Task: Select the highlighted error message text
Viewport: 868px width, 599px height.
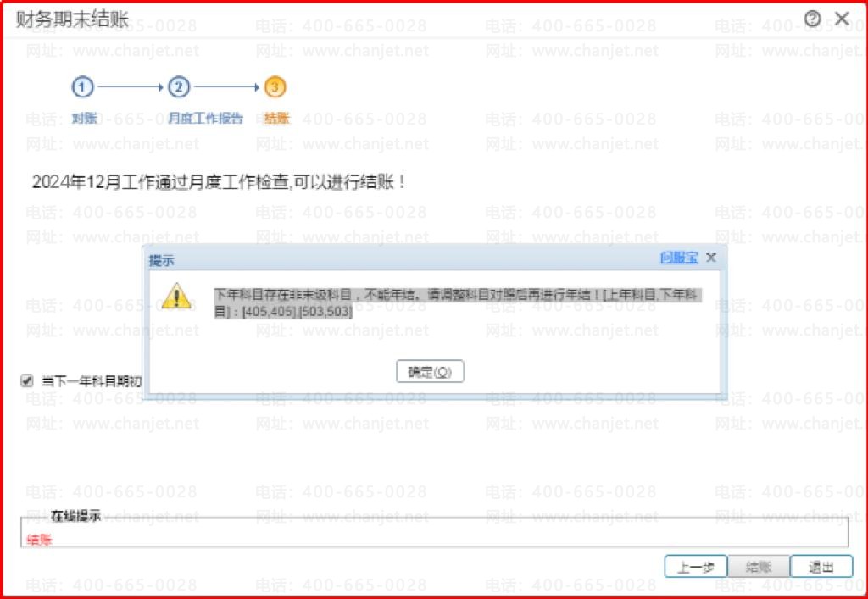Action: point(458,303)
